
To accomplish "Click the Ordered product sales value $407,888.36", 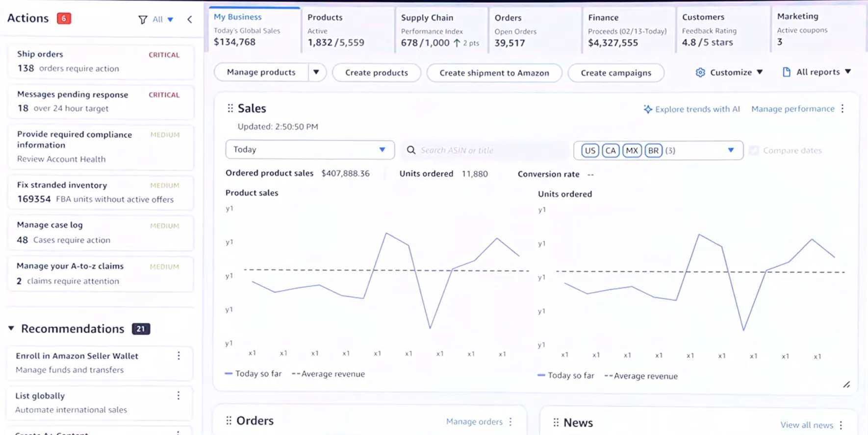I will (345, 173).
